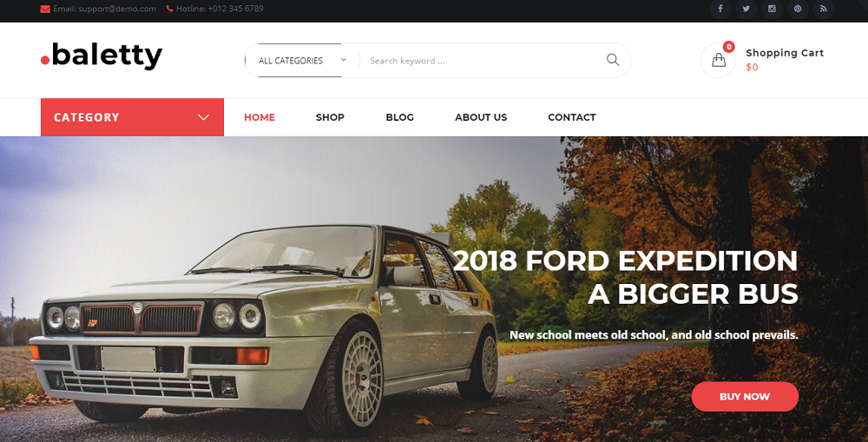
Task: Click the email envelope icon
Action: tap(45, 9)
